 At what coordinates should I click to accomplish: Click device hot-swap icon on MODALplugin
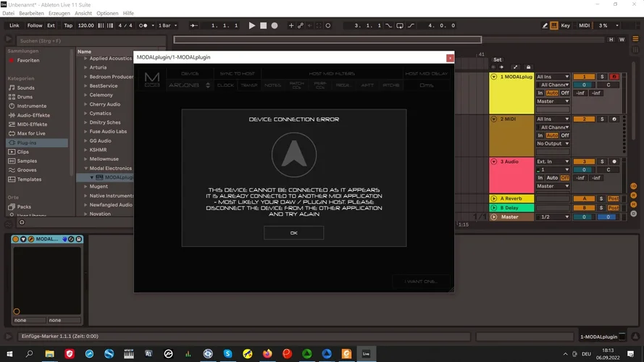coord(72,239)
